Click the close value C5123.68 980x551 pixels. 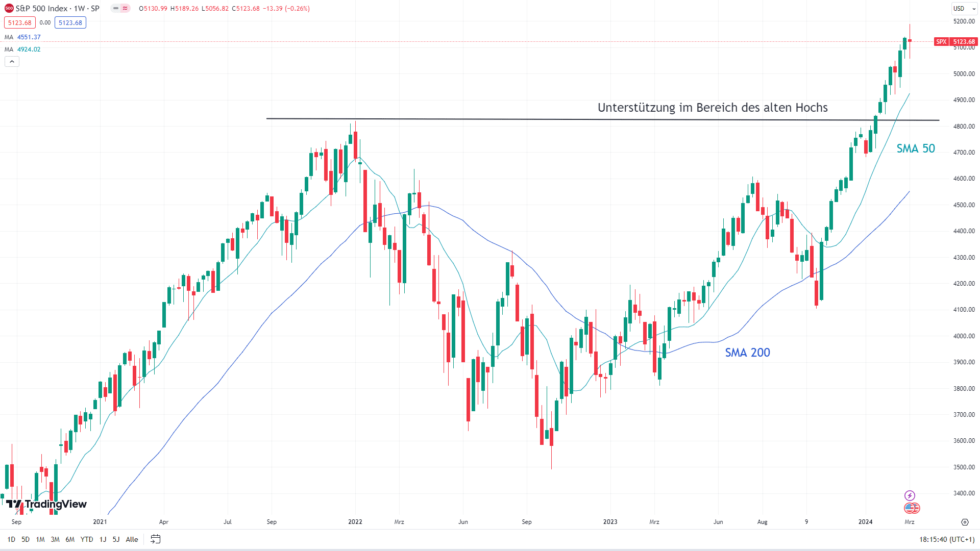[x=246, y=9]
